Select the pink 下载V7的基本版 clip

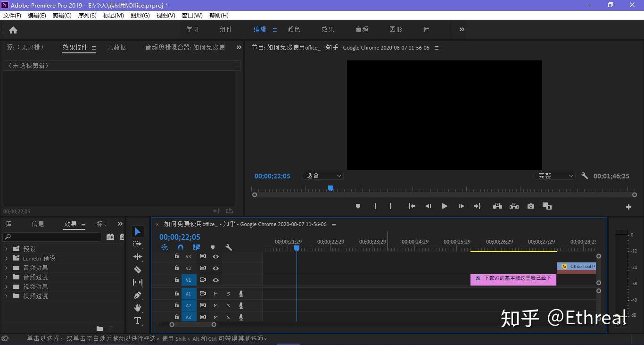pos(513,279)
